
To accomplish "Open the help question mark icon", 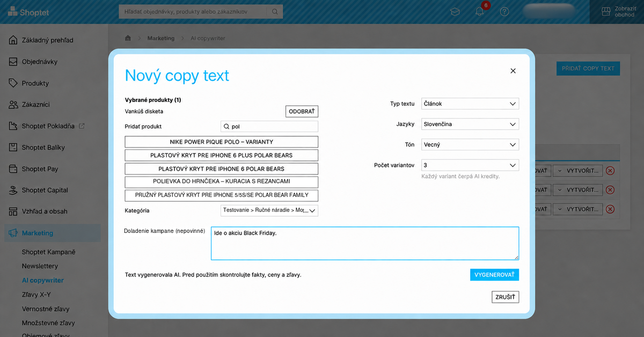I will (x=504, y=11).
